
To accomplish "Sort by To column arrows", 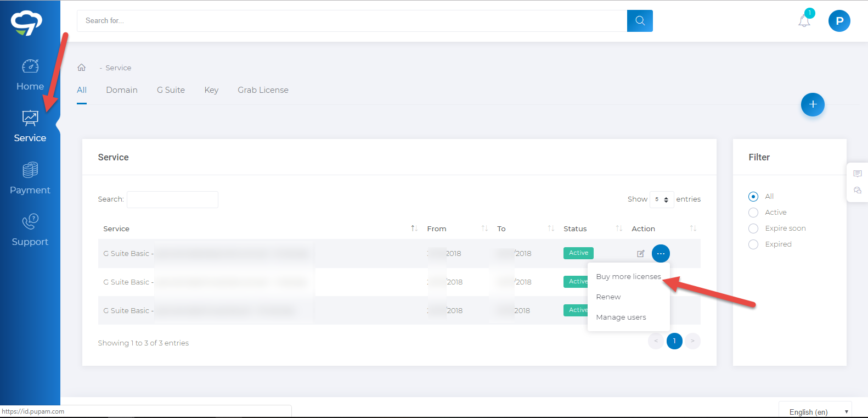I will point(551,228).
